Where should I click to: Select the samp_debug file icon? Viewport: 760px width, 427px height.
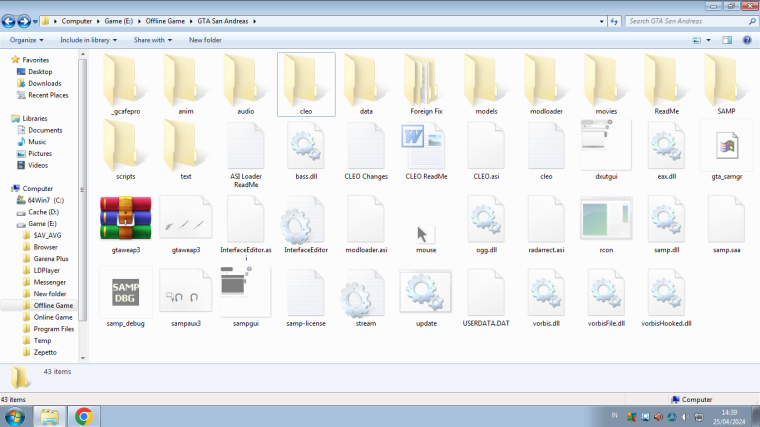(x=126, y=292)
